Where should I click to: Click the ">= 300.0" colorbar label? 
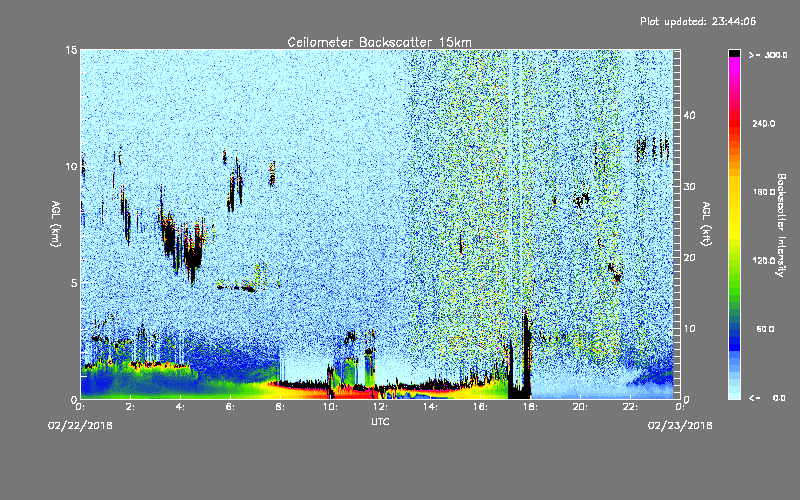coord(768,55)
